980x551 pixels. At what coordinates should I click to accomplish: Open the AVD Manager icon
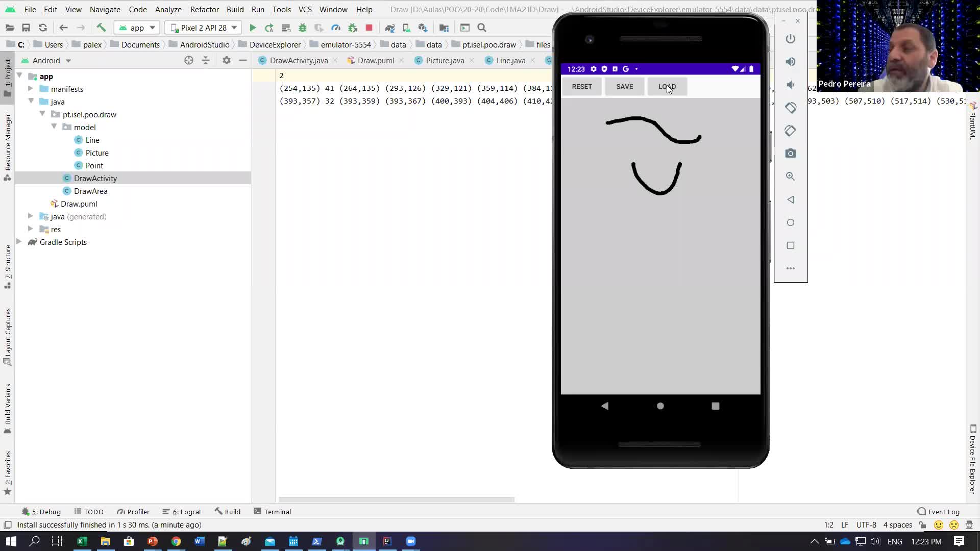406,28
